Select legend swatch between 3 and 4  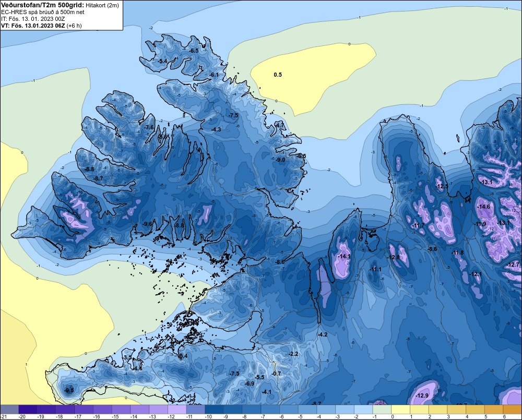pyautogui.click(x=457, y=410)
